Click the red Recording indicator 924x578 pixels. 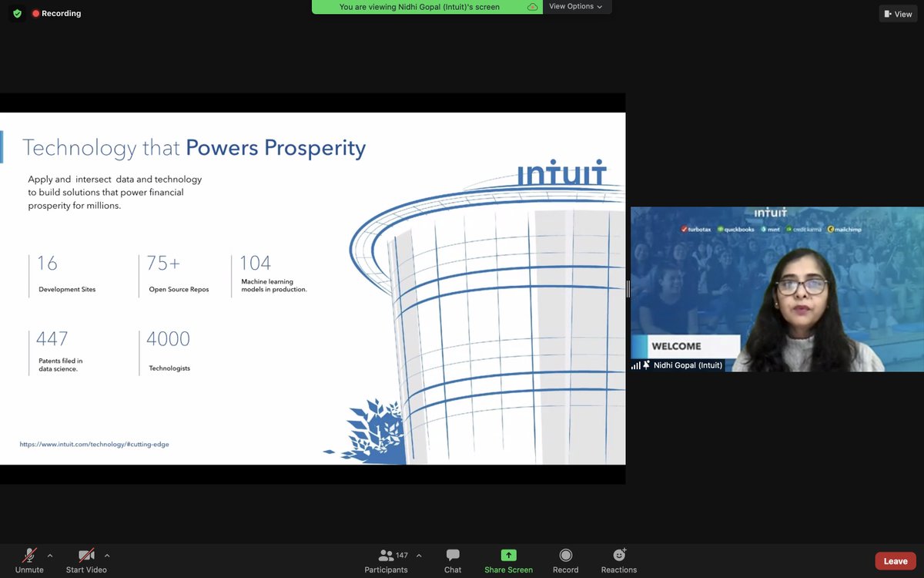pos(56,13)
